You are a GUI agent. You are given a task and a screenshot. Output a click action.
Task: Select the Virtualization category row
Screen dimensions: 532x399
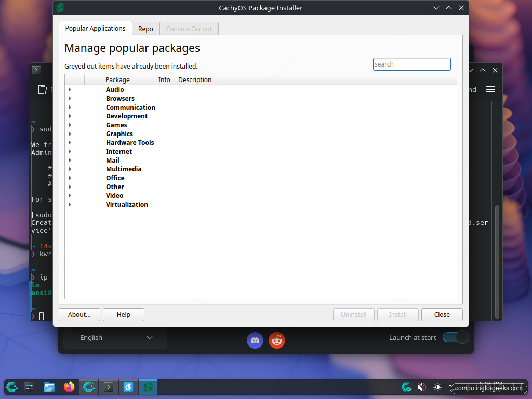pyautogui.click(x=261, y=204)
